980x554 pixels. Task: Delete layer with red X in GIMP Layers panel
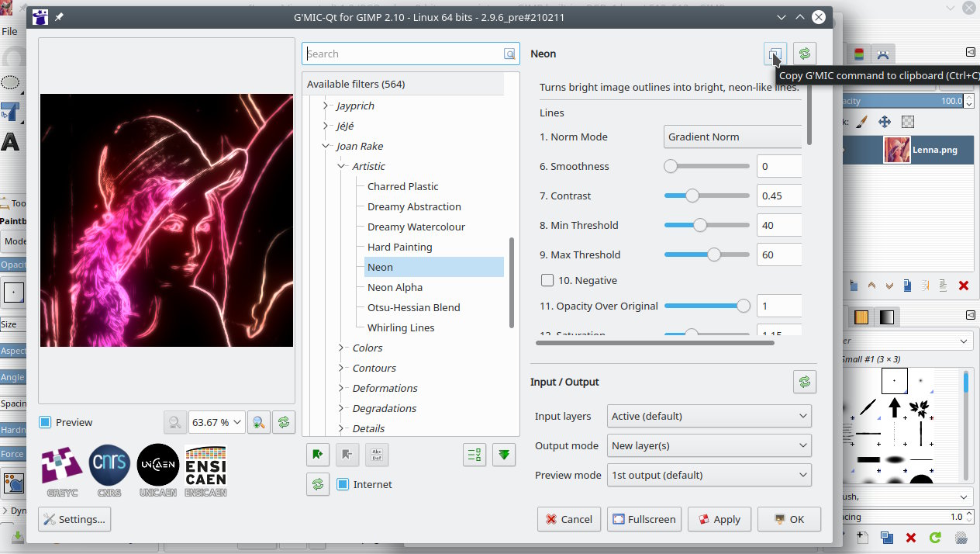point(964,286)
